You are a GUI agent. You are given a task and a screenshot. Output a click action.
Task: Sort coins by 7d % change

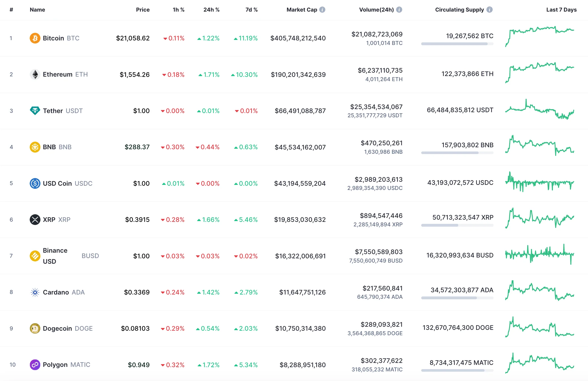[x=251, y=9]
